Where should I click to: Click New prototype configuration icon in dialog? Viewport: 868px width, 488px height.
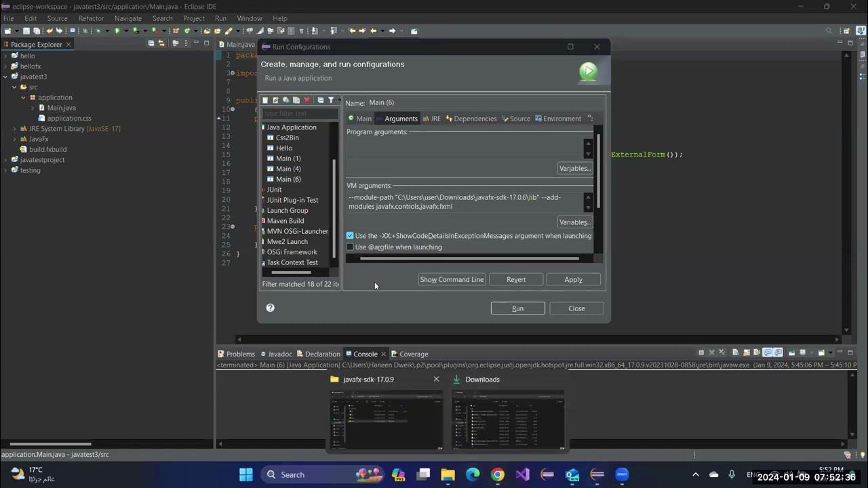[x=276, y=100]
